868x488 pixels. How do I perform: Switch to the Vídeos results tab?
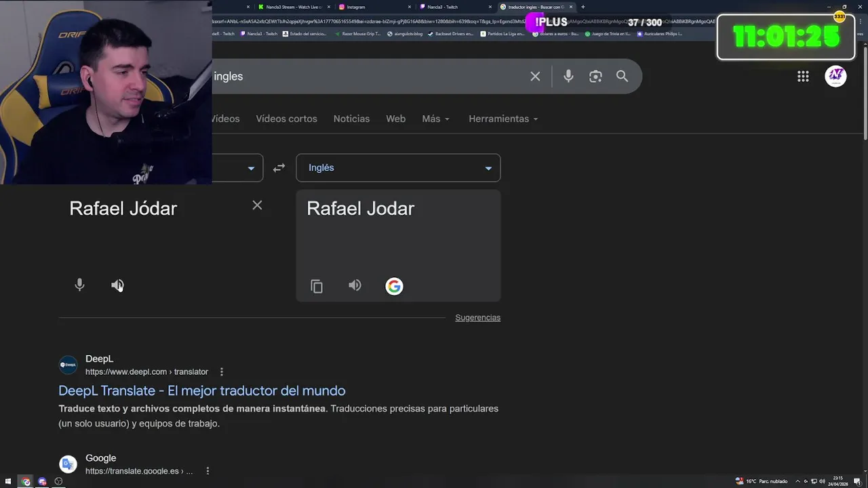[x=226, y=119]
